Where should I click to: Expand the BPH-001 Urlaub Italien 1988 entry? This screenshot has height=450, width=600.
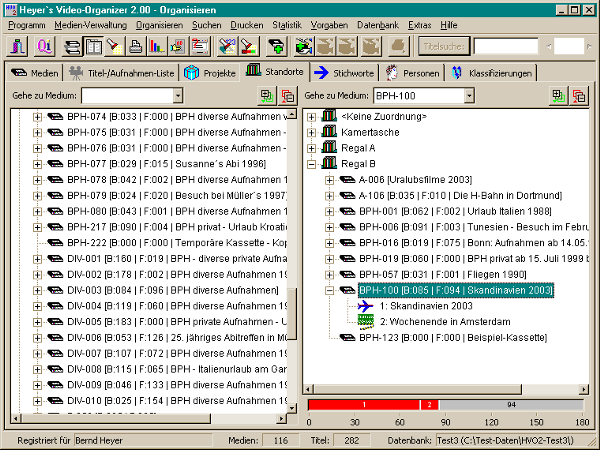coord(331,211)
